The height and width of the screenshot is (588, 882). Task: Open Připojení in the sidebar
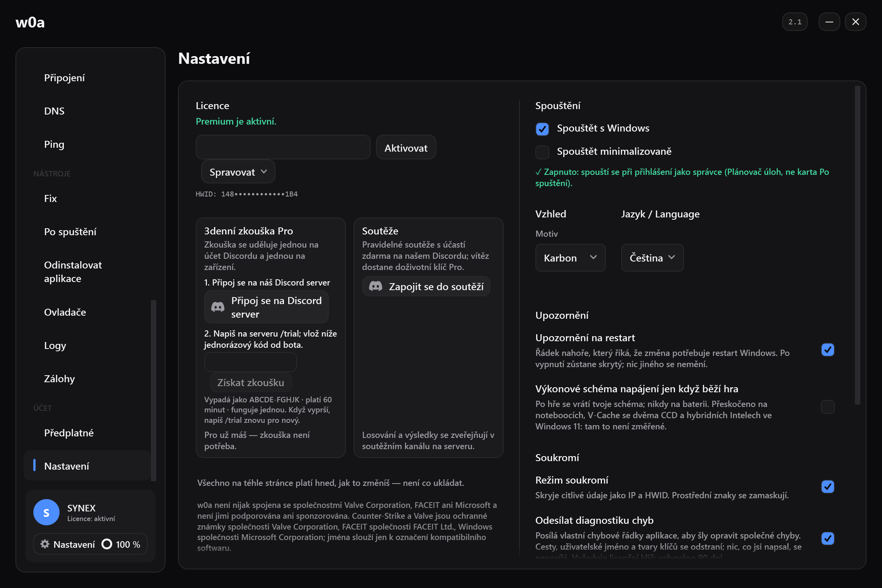[x=87, y=78]
